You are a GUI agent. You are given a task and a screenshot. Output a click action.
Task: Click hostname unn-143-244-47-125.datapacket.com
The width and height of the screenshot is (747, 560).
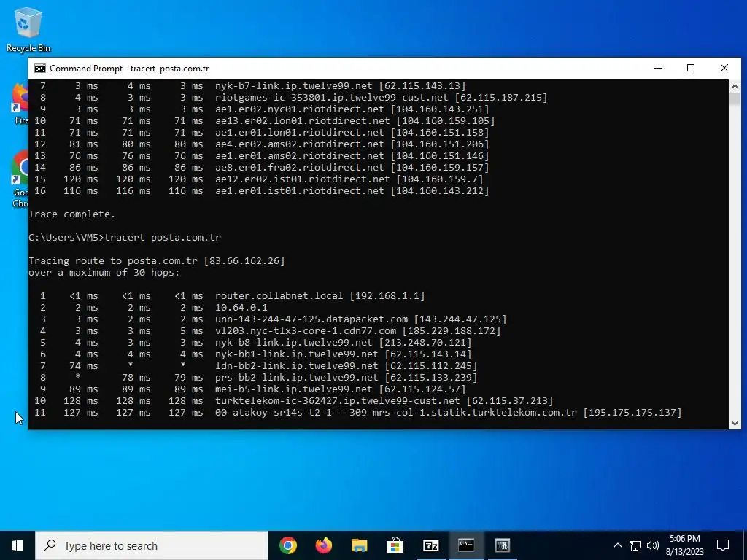pos(311,319)
